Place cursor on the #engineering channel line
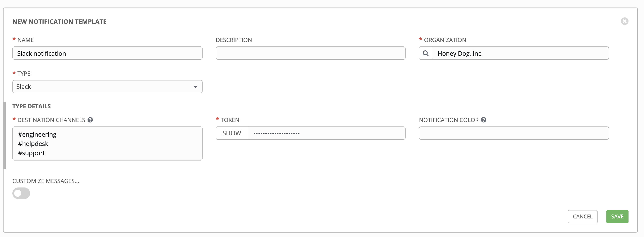Screen dimensions: 644x237 [x=37, y=134]
